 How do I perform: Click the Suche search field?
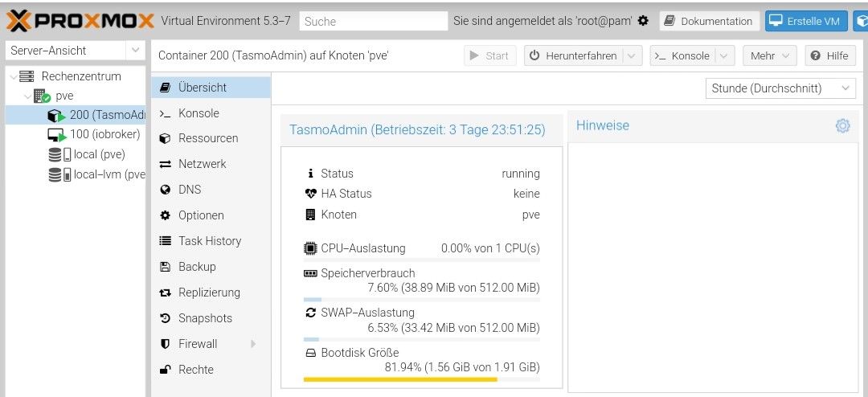(x=374, y=22)
